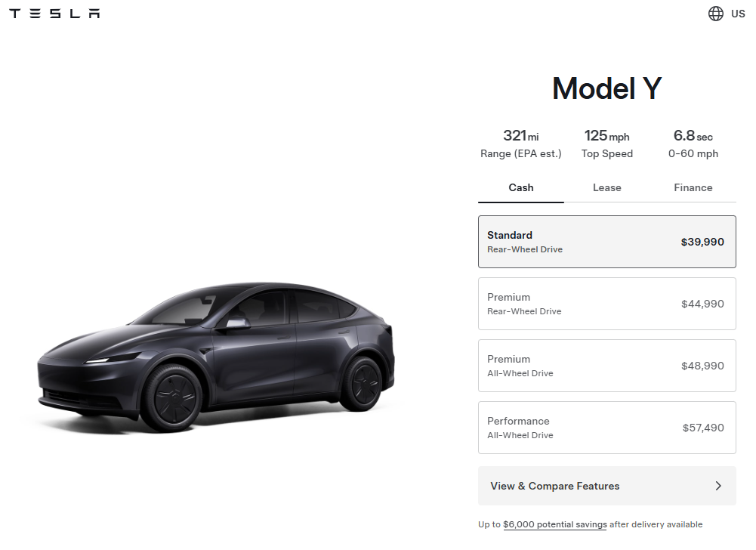Switch to the Finance tab

[x=693, y=187]
